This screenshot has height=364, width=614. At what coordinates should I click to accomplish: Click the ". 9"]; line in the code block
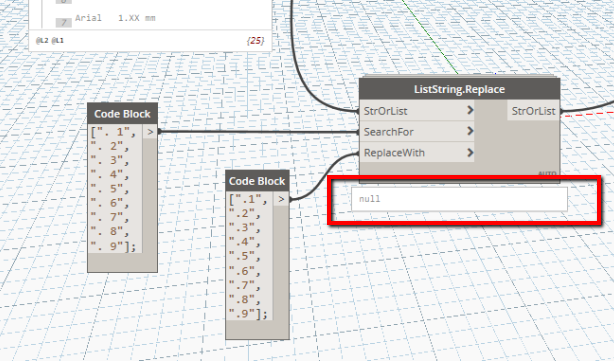point(113,246)
